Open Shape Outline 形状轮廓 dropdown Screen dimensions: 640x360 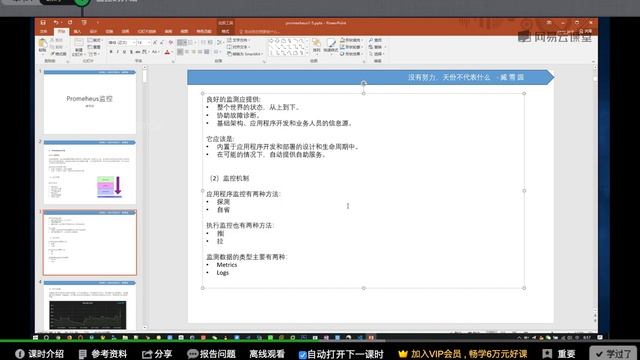tap(351, 47)
